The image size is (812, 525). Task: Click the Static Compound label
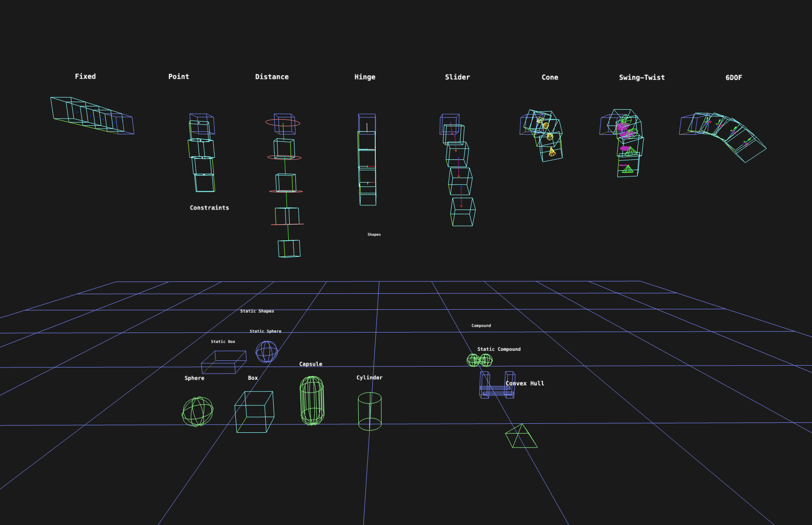coord(499,349)
